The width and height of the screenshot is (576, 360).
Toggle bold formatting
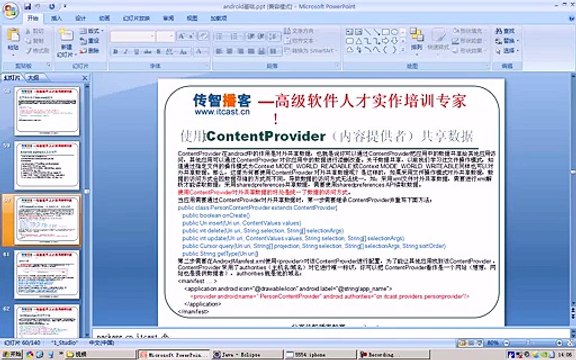[115, 51]
